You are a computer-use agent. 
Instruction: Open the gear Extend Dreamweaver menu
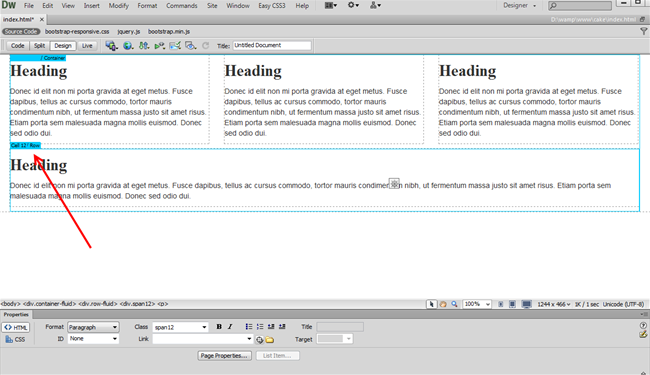[x=353, y=5]
